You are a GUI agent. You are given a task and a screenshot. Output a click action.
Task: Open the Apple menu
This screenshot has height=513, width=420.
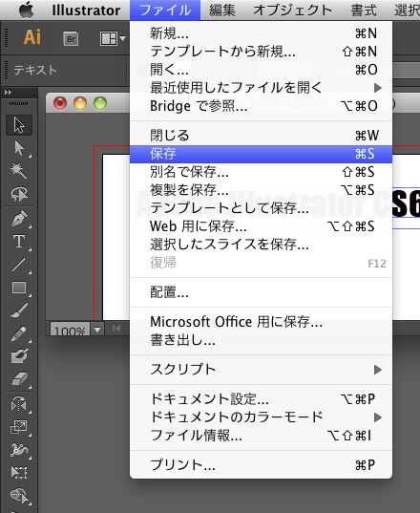pos(26,11)
